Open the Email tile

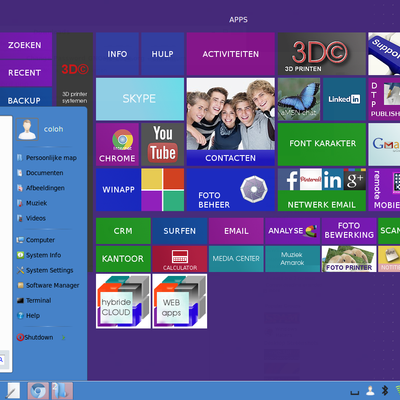236,231
